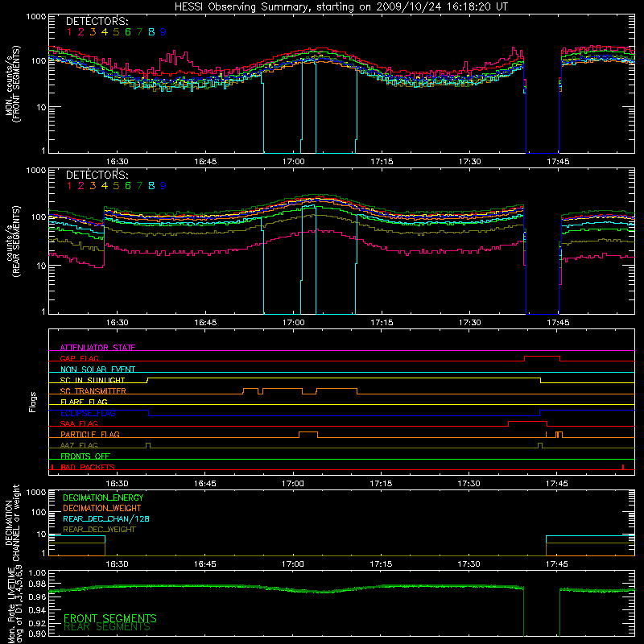Click the rear segments counts/s axis label
The width and height of the screenshot is (644, 644).
(x=12, y=242)
